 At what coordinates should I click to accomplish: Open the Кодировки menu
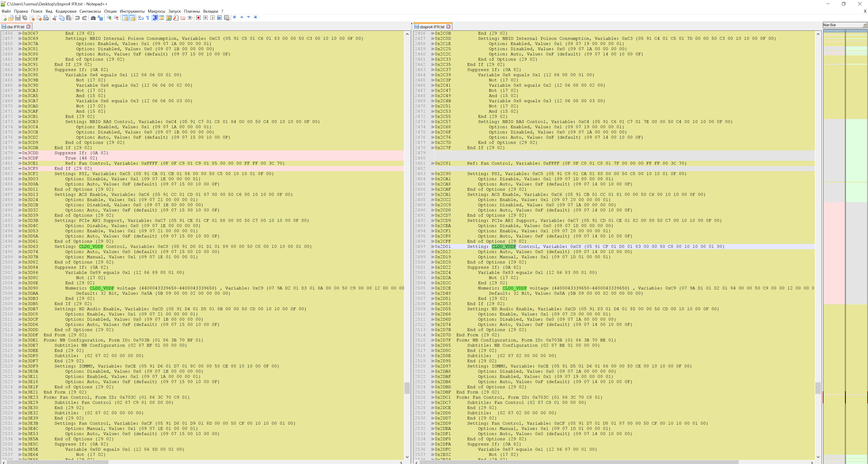click(x=66, y=11)
